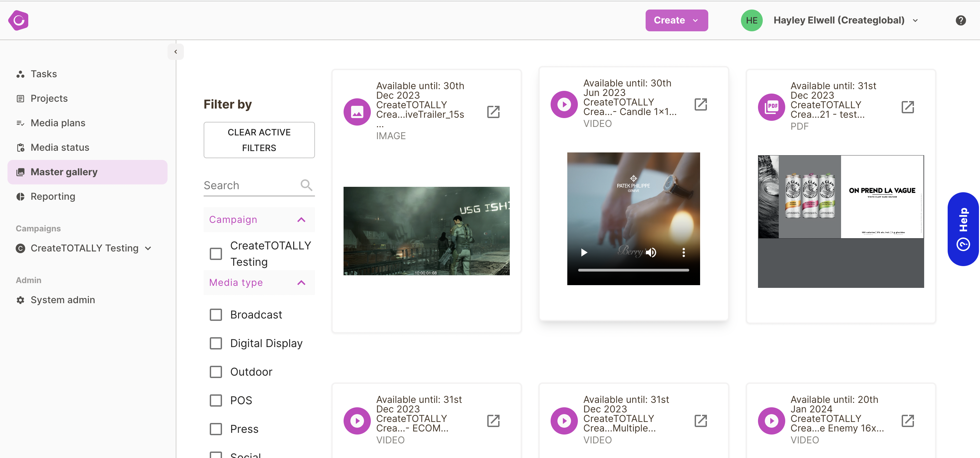Open the 21 - test PDF asset in a new window
The image size is (980, 458).
pos(907,107)
